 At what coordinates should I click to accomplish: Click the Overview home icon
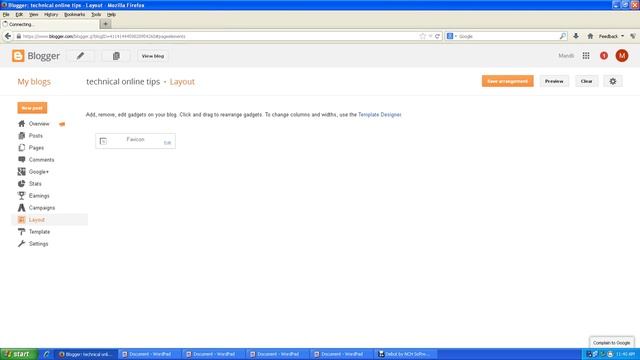click(x=22, y=124)
